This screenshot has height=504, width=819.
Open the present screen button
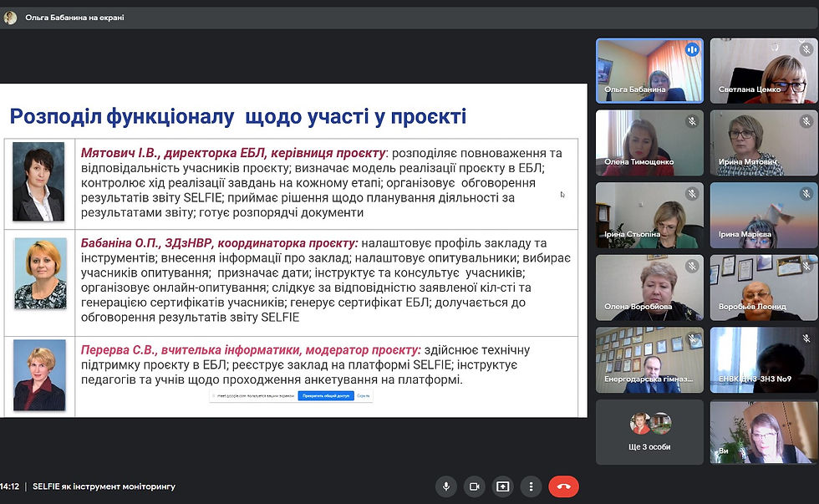click(x=502, y=486)
